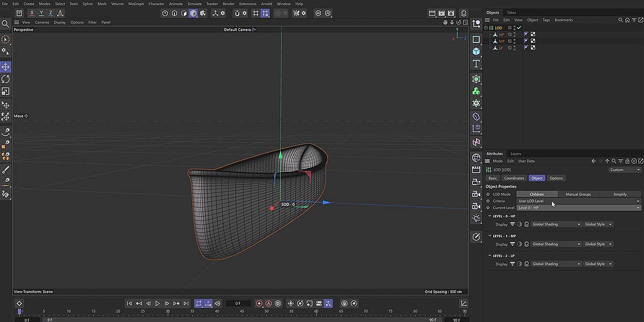Collapse the LEVEL - 1 - MP section
The image size is (644, 322).
pos(489,236)
